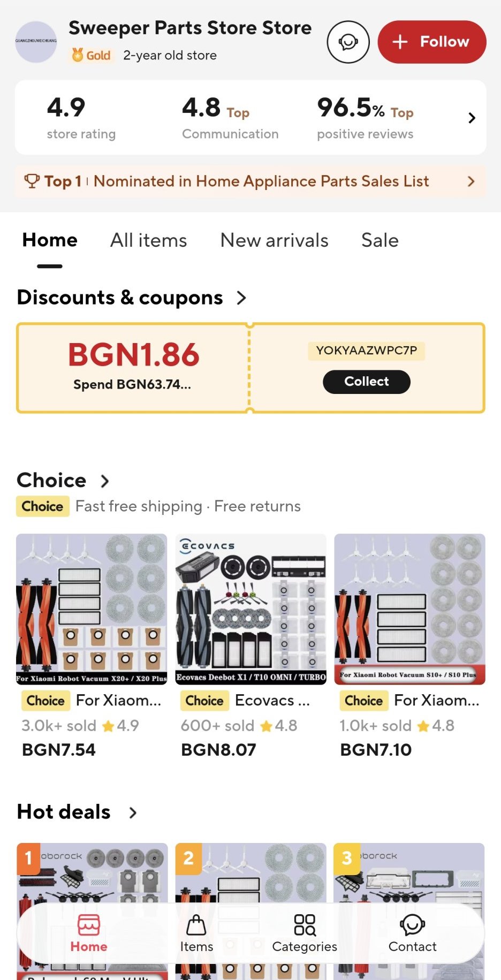Viewport: 501px width, 980px height.
Task: Switch to the New arrivals tab
Action: pos(274,240)
